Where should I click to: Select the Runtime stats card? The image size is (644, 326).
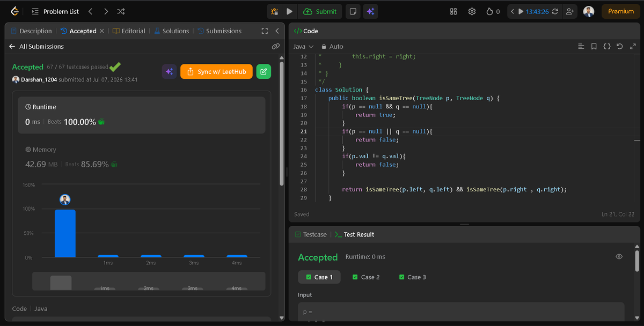tap(142, 115)
